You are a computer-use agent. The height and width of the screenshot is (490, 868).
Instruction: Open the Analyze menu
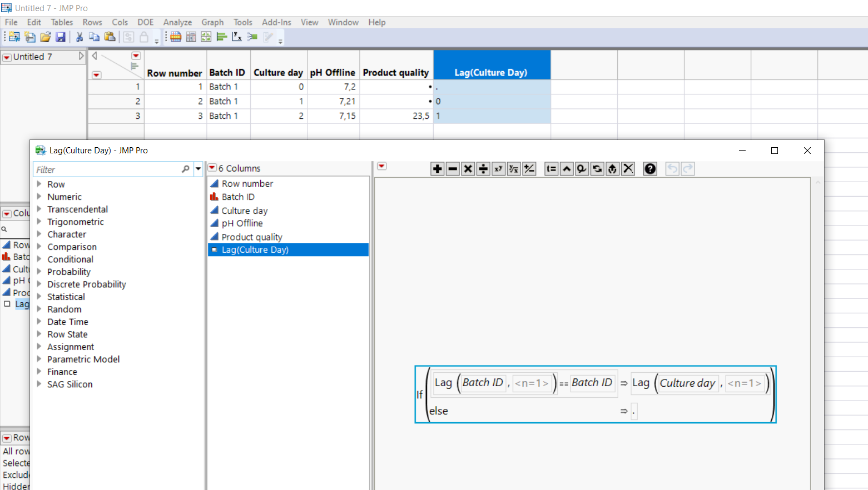(x=177, y=22)
